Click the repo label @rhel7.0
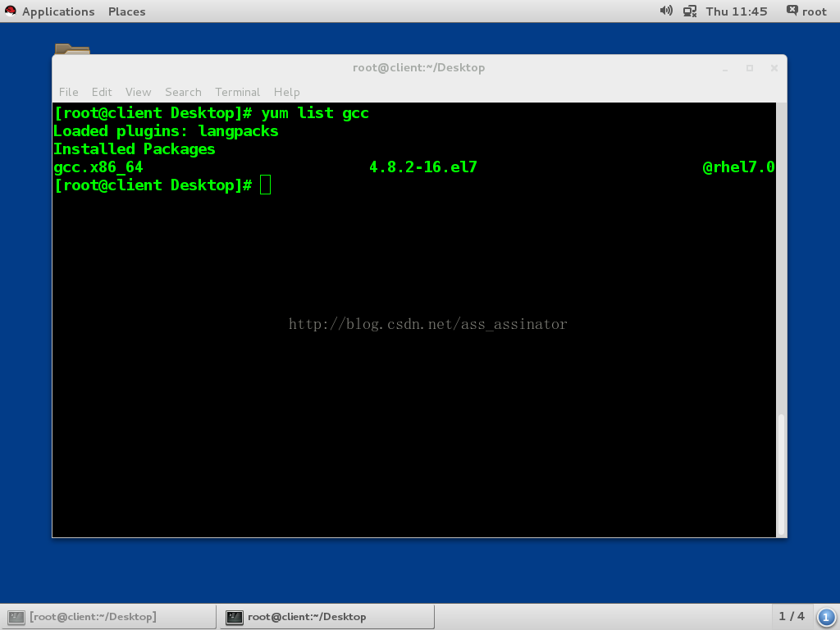This screenshot has height=630, width=840. click(x=739, y=167)
